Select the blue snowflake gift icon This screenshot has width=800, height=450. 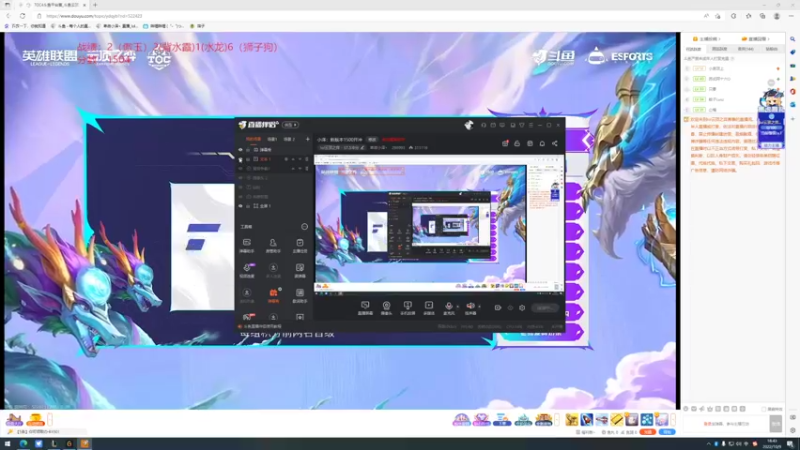tap(646, 419)
